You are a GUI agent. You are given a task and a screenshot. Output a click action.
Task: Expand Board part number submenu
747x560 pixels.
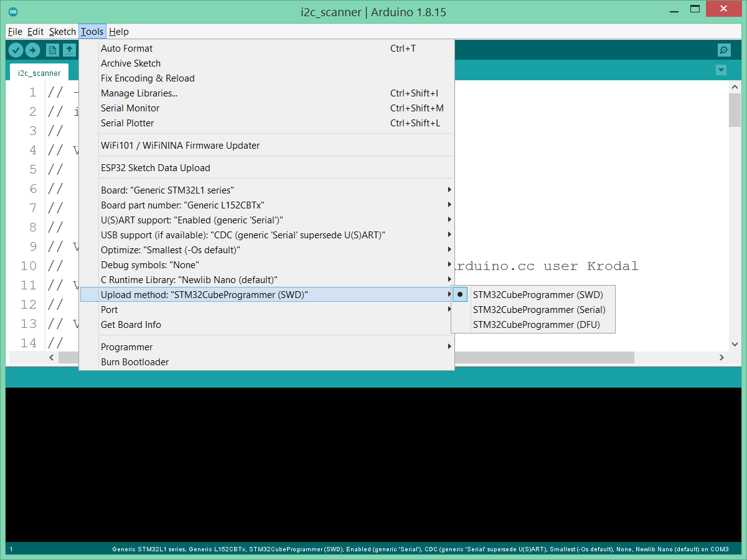[267, 205]
